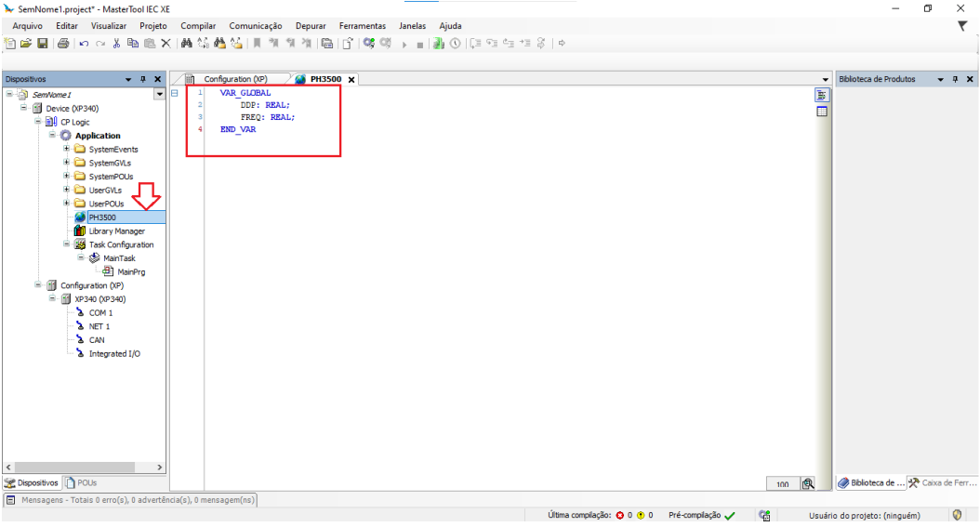Click the Open project folder icon
This screenshot has width=980, height=527.
(26, 44)
